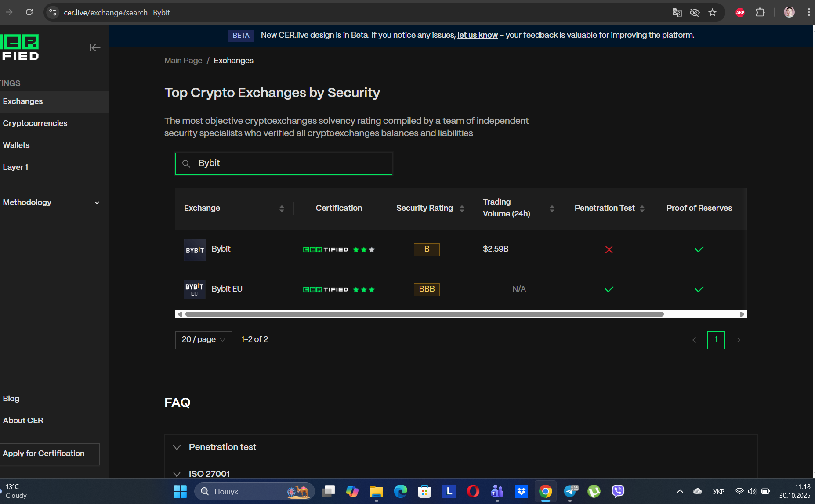Open the Bybit EU exchange name link
Image resolution: width=815 pixels, height=504 pixels.
227,289
